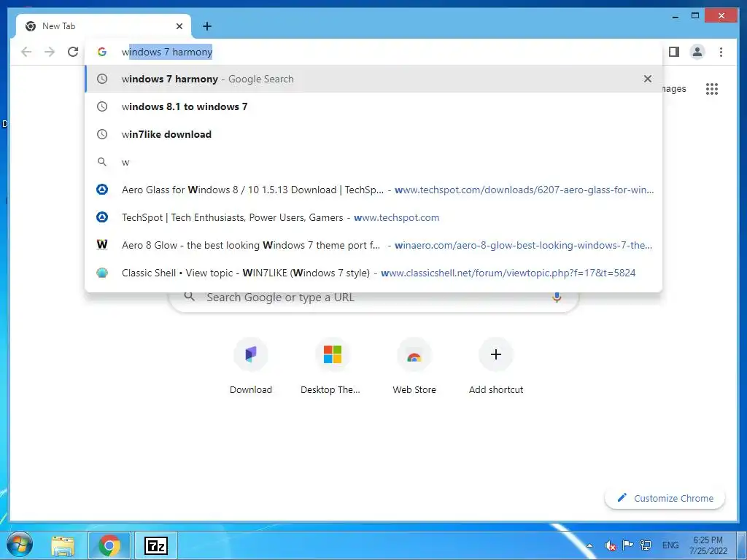
Task: Open the 'TechSpot | Tech Enthusiasts' suggestion
Action: pos(373,217)
